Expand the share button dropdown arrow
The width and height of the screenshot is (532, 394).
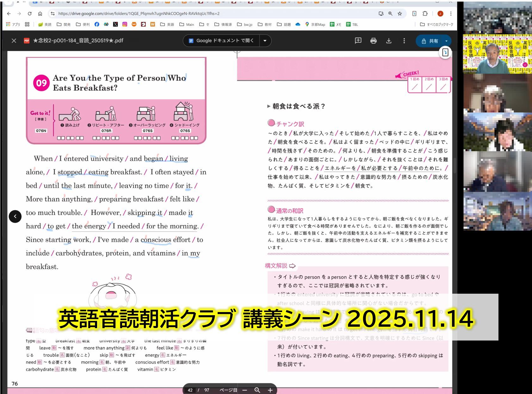tap(446, 41)
